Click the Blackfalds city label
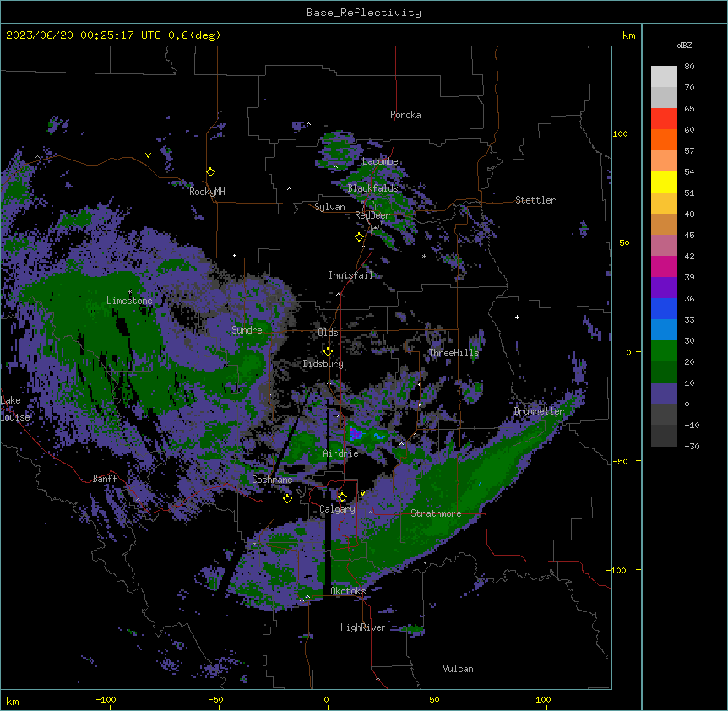 click(372, 188)
